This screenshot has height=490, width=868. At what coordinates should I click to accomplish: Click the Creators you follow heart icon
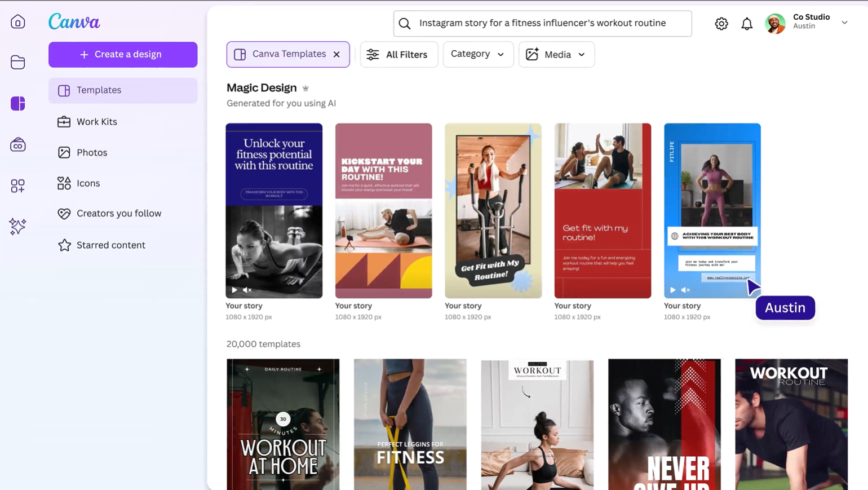click(x=64, y=214)
